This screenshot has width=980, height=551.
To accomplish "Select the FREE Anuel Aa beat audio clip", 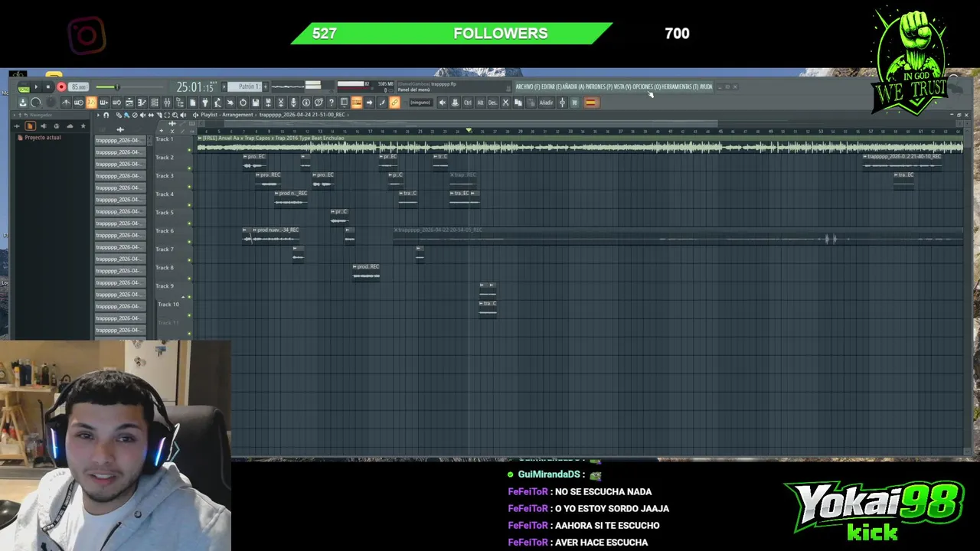I will coord(580,143).
